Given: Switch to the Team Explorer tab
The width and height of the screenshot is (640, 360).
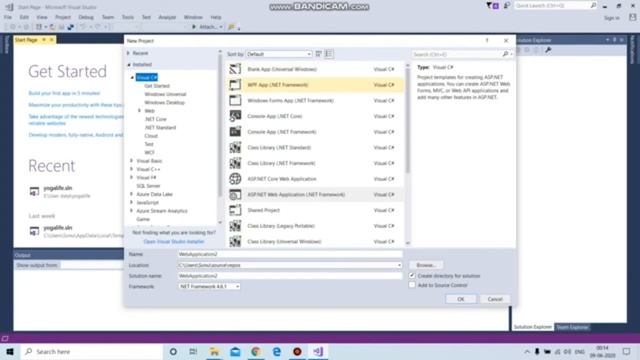Looking at the screenshot, I should pos(572,327).
